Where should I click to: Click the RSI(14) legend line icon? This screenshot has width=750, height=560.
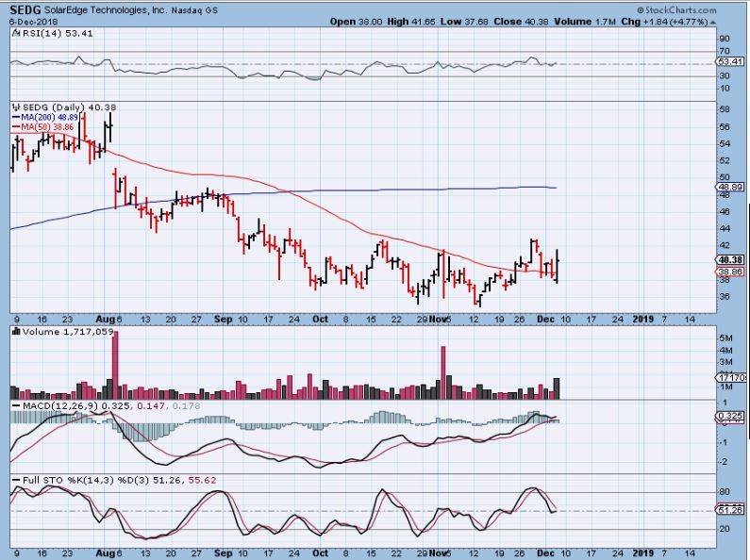(16, 33)
